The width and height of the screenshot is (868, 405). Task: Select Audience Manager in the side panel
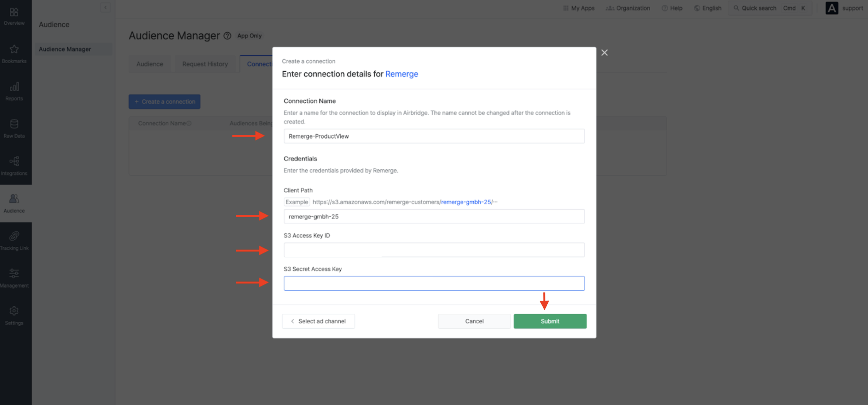(74, 49)
